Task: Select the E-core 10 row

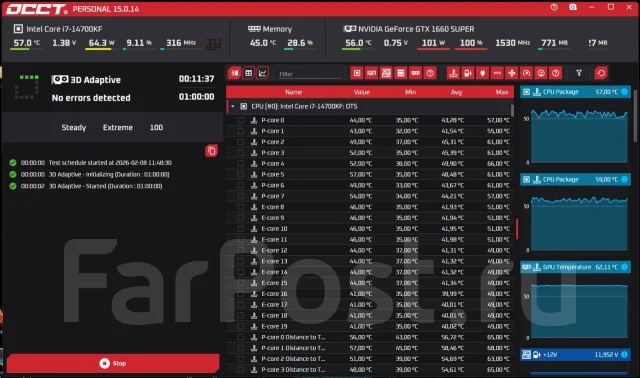Action: pyautogui.click(x=370, y=229)
